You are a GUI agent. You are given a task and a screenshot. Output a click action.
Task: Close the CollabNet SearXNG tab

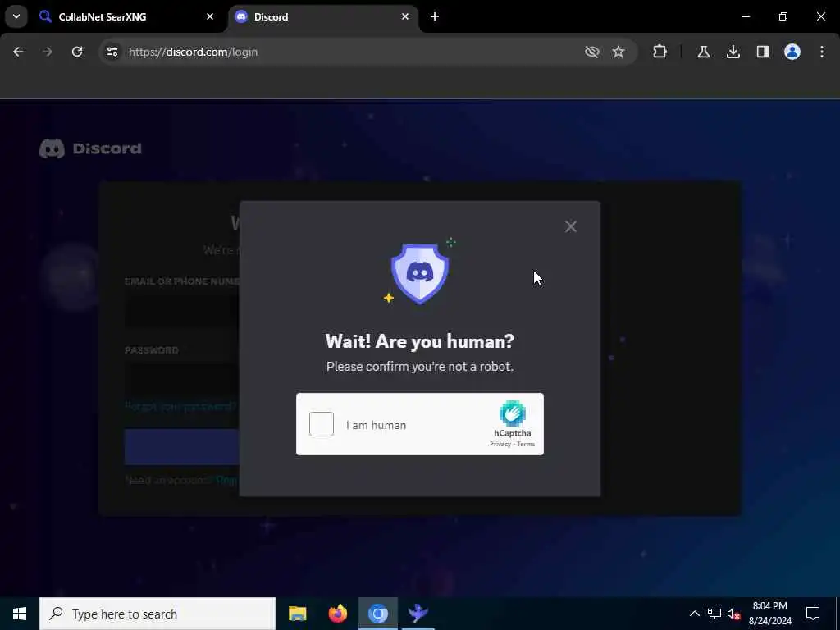pyautogui.click(x=210, y=16)
